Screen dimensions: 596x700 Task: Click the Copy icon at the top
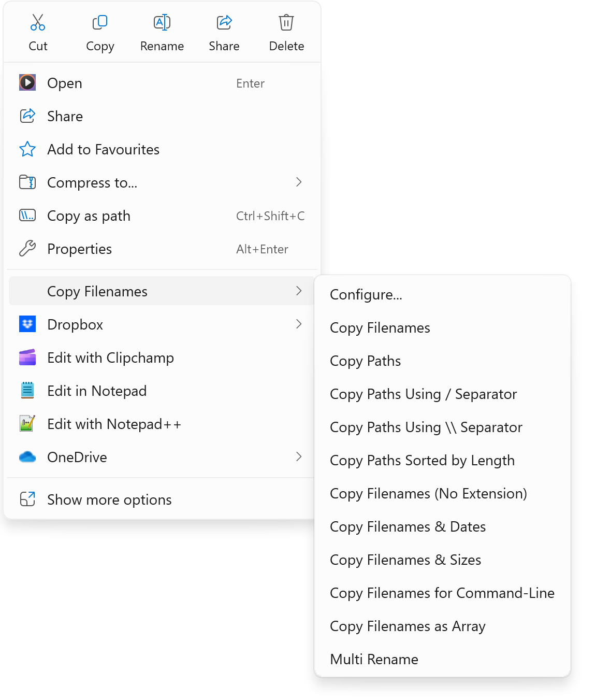click(99, 22)
